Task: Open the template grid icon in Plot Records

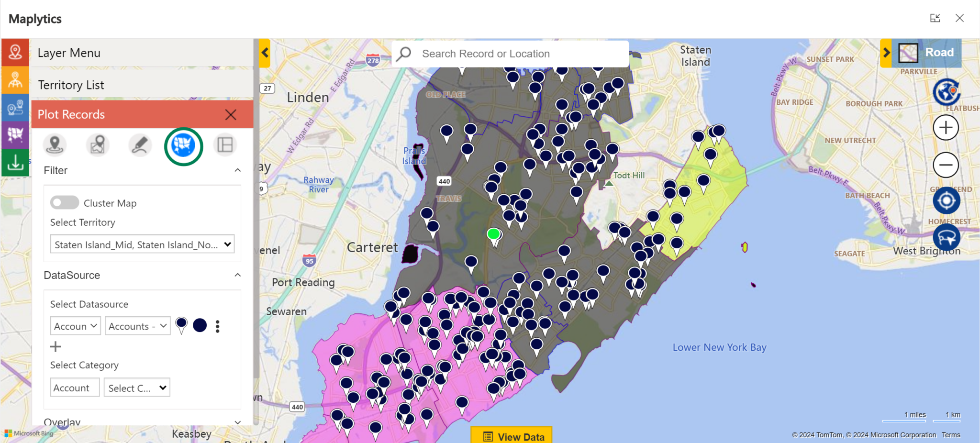Action: [x=225, y=144]
